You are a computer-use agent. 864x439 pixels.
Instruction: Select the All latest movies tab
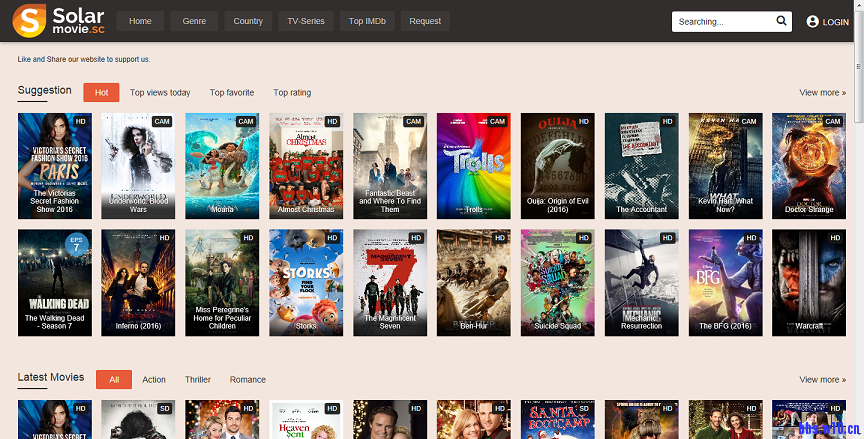[x=114, y=380]
